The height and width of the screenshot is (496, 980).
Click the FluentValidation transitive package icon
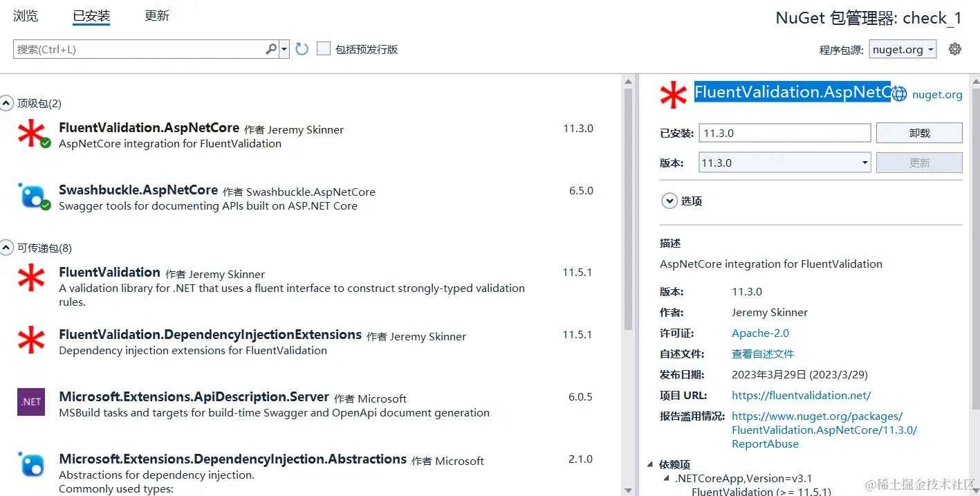pyautogui.click(x=31, y=279)
